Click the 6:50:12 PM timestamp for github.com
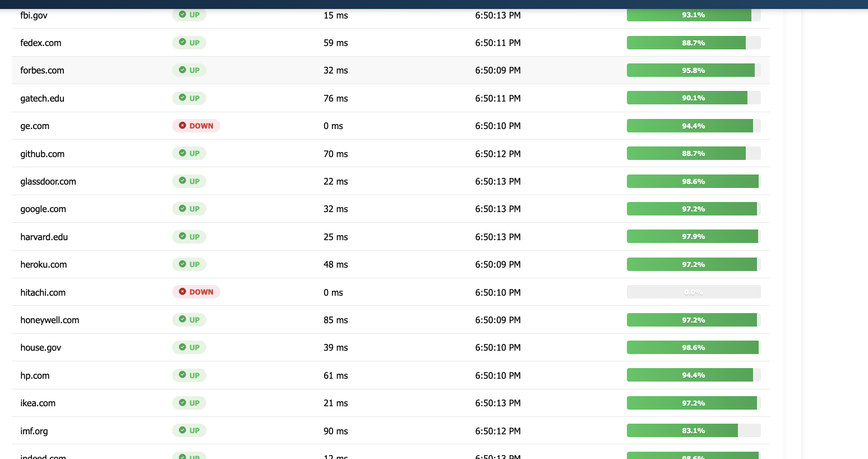The image size is (868, 459). point(498,154)
